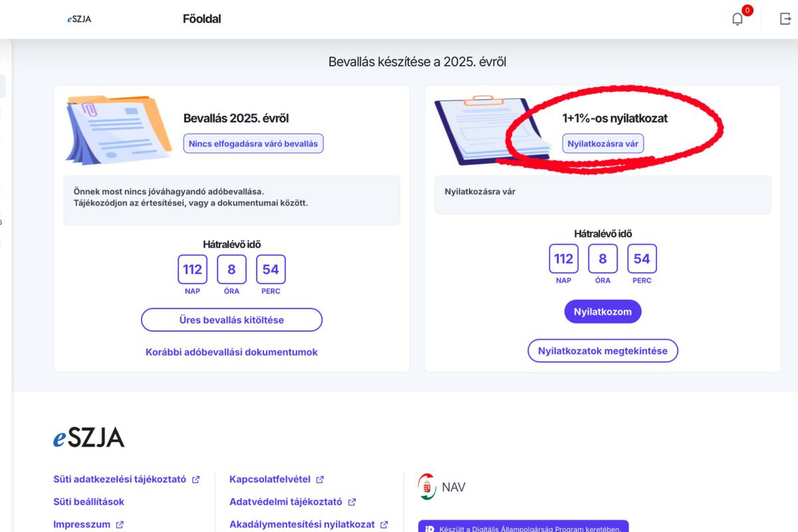Click the external-link icon beside Impresszum
Viewport: 798px width, 532px height.
tap(120, 523)
